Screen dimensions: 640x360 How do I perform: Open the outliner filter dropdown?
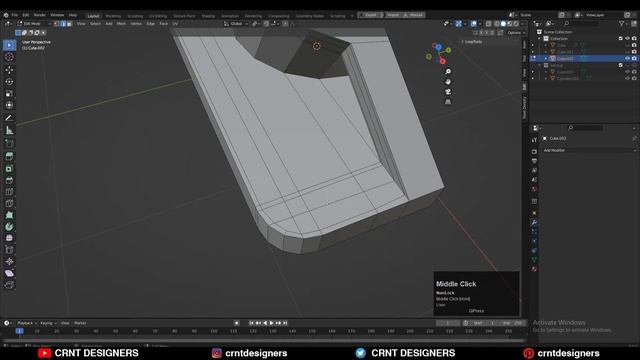(x=623, y=24)
